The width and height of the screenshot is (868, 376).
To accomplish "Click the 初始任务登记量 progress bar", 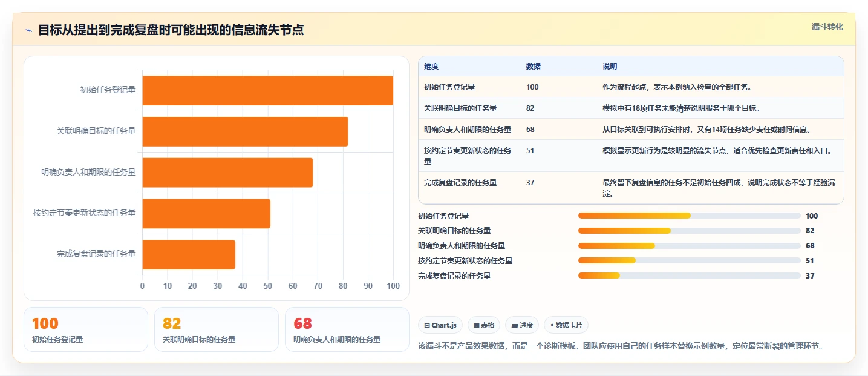I will [690, 216].
